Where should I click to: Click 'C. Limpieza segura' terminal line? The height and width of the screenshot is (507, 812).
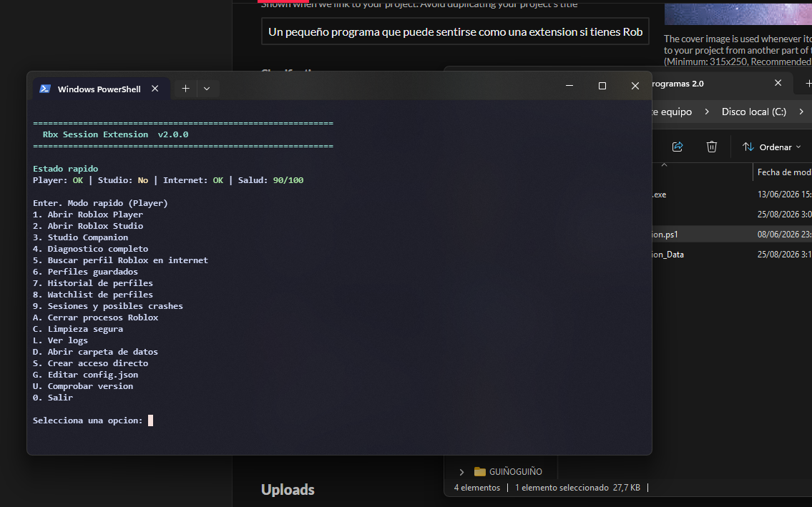78,329
